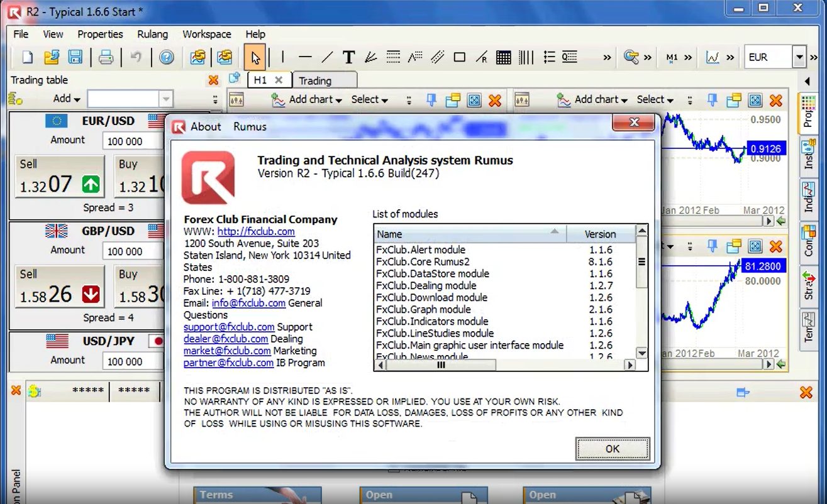Sort modules by the Name column header
The image size is (827, 504).
[x=469, y=234]
